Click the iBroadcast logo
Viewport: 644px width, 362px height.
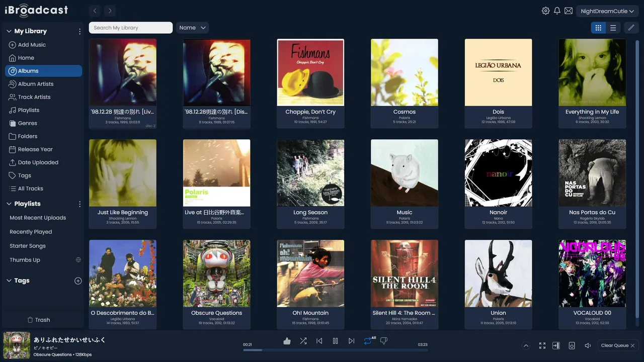pos(36,10)
